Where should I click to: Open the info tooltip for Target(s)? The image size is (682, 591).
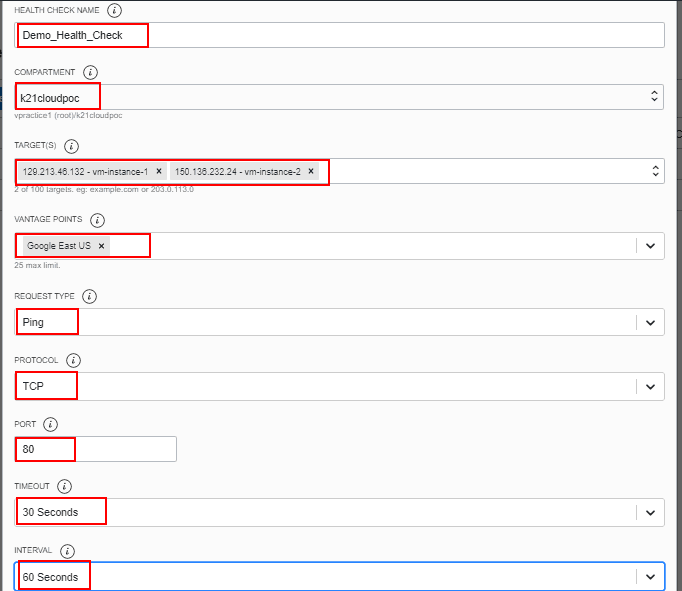point(70,146)
